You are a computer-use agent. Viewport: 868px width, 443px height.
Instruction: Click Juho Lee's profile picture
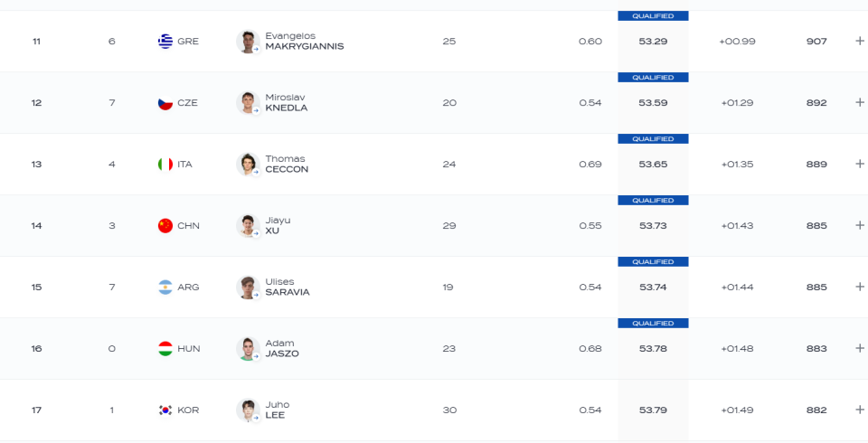tap(248, 410)
